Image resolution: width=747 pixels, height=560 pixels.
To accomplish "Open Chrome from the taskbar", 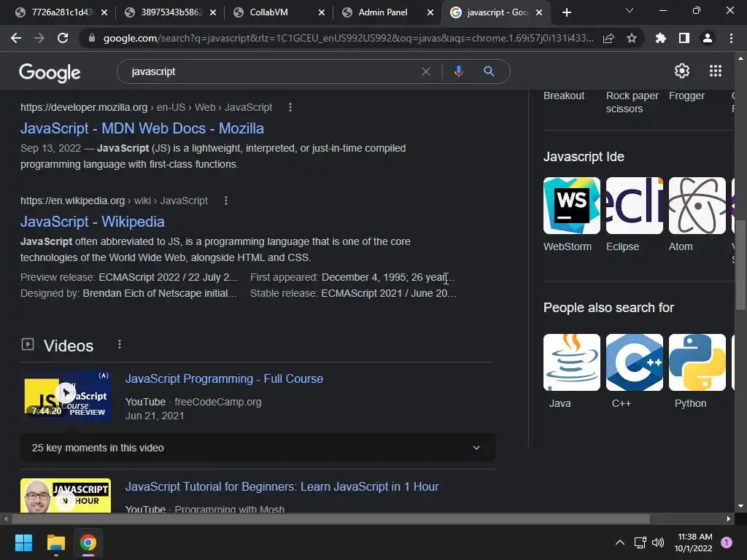I will click(88, 542).
